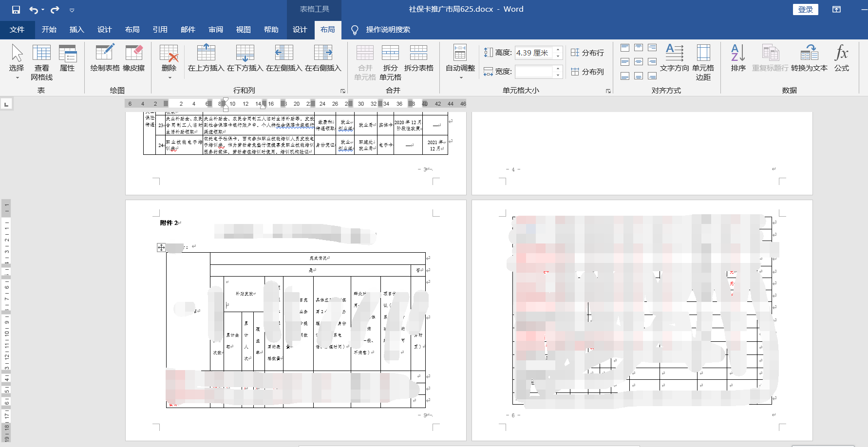The image size is (868, 447).
Task: Open the 引用 ribbon tab
Action: pos(160,30)
